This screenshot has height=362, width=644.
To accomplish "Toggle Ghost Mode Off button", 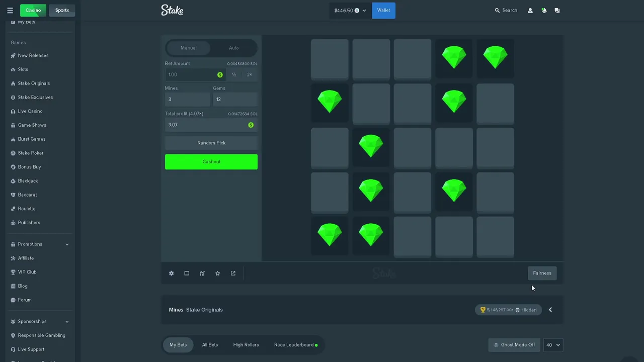I will point(514,345).
